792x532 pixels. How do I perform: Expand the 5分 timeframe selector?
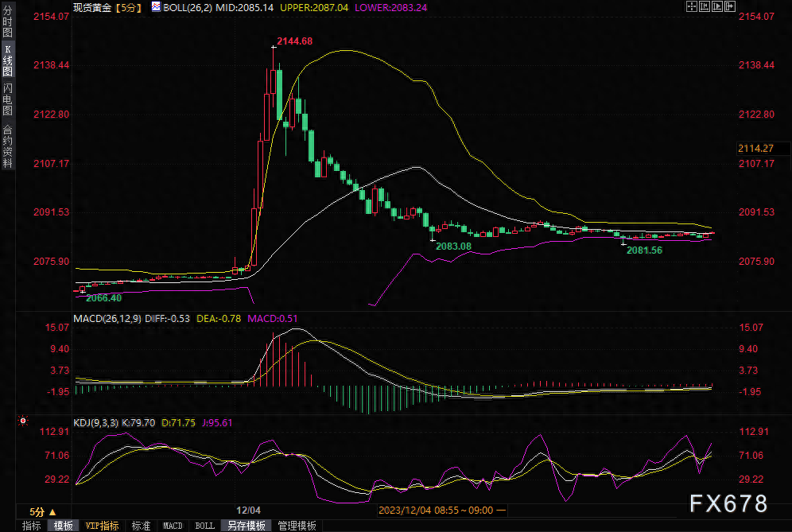pyautogui.click(x=37, y=514)
